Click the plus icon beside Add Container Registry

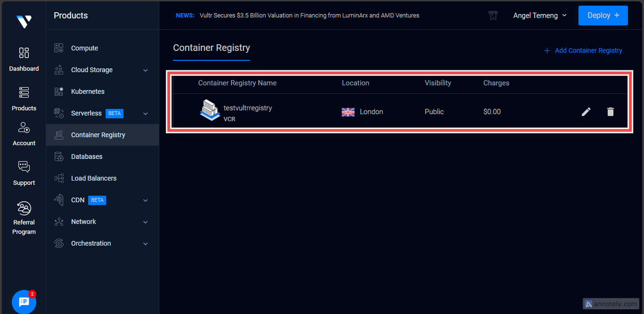pos(547,50)
